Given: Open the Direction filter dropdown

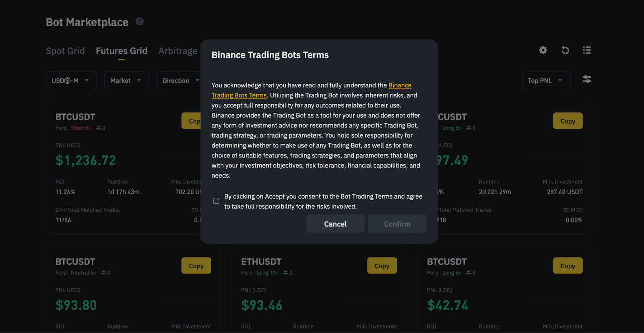Looking at the screenshot, I should (x=180, y=80).
